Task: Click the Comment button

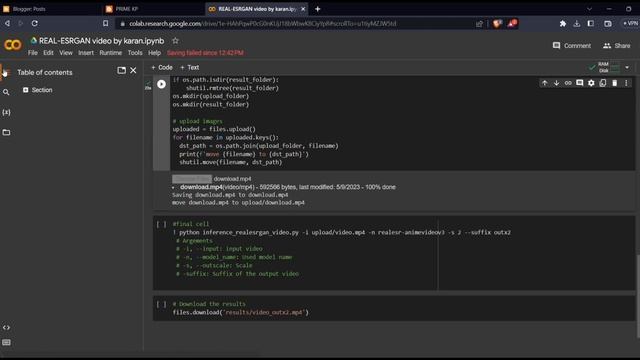Action: click(572, 46)
